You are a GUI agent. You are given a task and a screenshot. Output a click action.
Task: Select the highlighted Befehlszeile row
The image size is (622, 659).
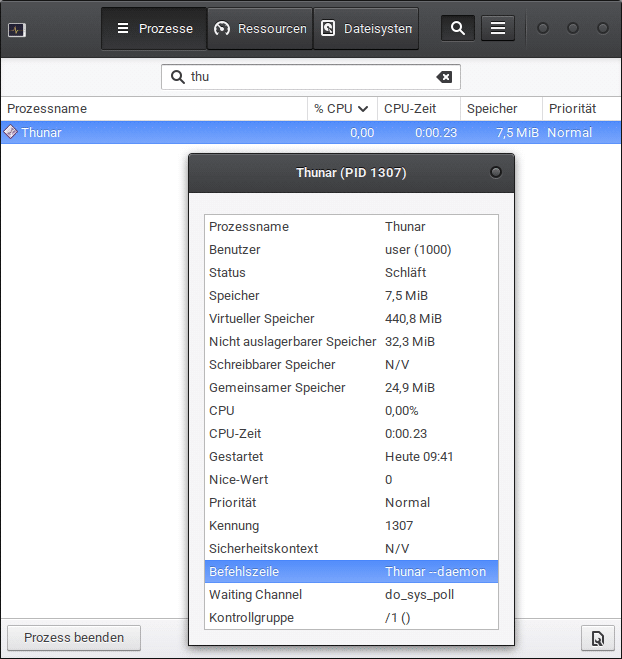tap(351, 572)
